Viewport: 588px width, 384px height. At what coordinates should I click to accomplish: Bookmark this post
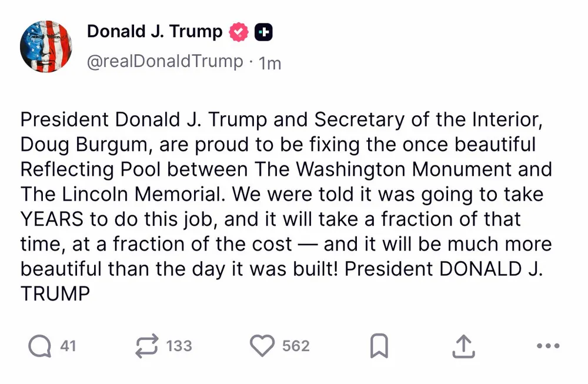[379, 346]
